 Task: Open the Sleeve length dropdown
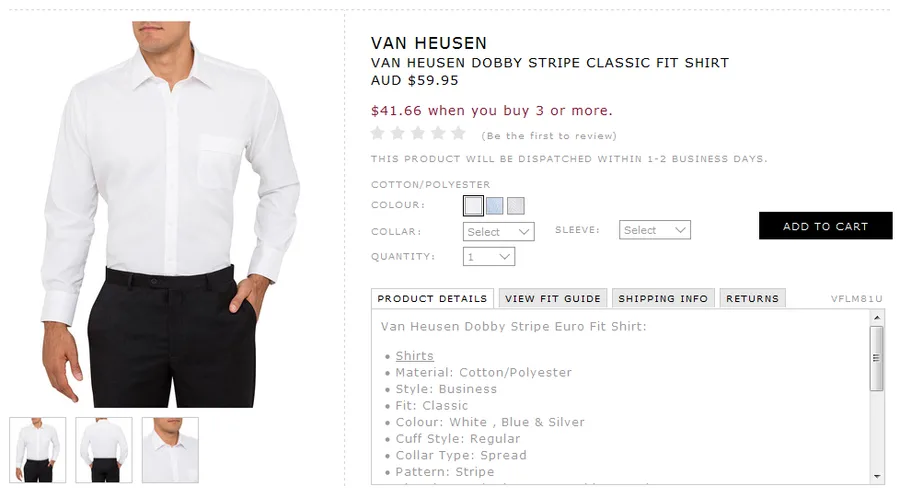(655, 230)
